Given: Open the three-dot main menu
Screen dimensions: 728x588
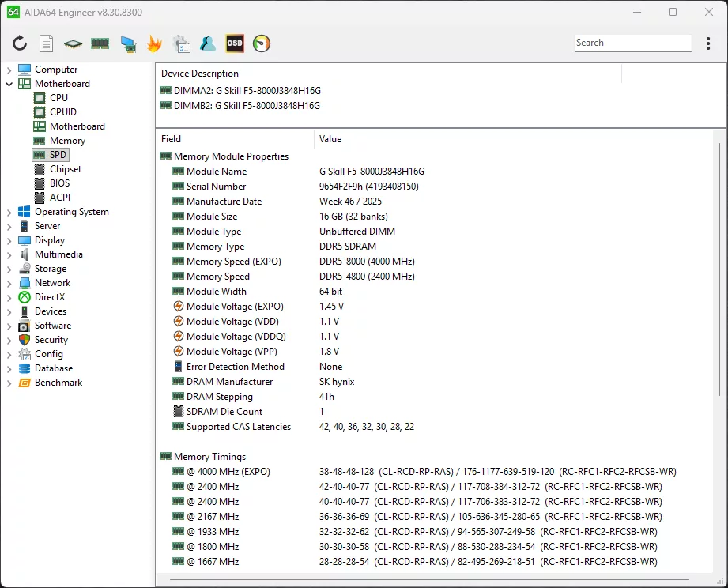Looking at the screenshot, I should click(x=708, y=43).
